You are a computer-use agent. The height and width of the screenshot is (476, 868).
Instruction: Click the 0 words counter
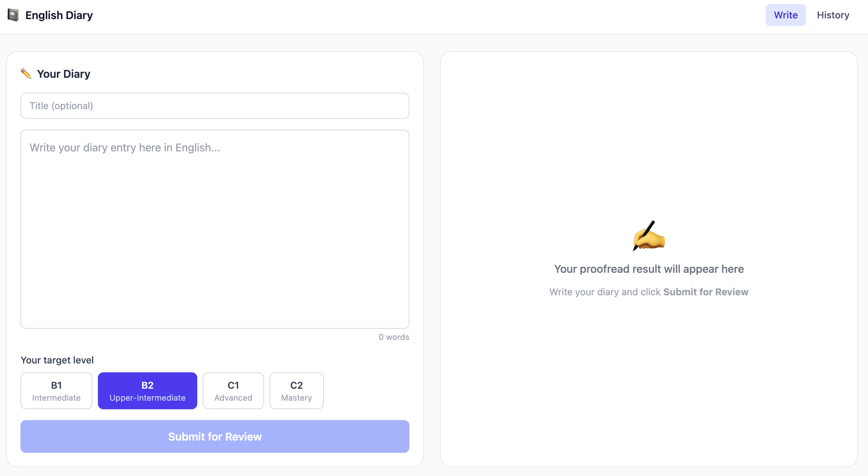coord(394,337)
